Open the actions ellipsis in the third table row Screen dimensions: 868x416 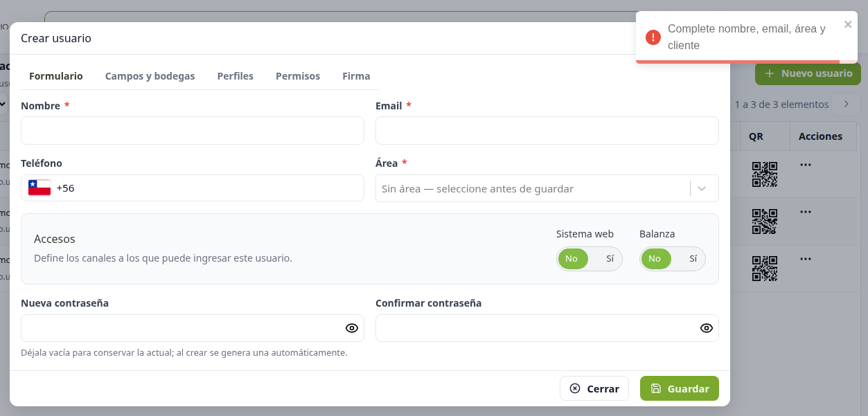(805, 259)
